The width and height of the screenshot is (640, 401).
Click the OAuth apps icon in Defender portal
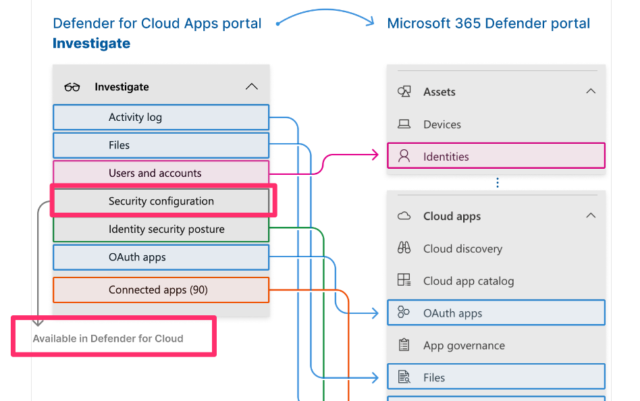click(x=403, y=312)
